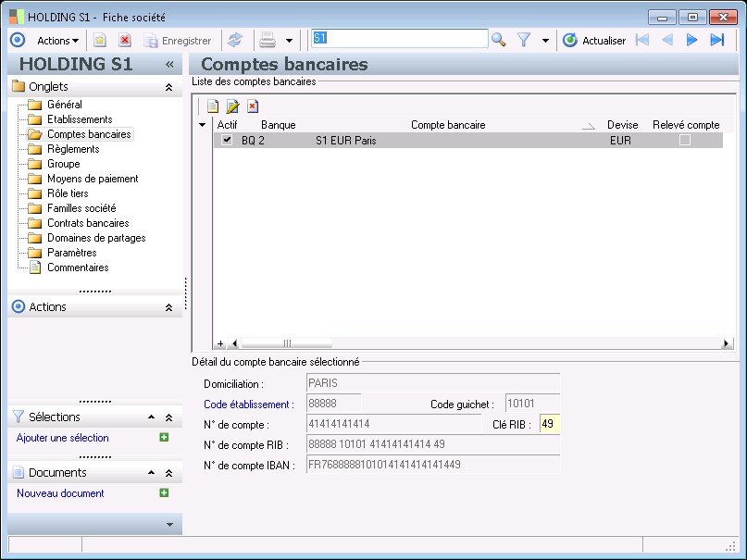
Task: Sort by the Compte bancaire column header
Action: coord(448,125)
